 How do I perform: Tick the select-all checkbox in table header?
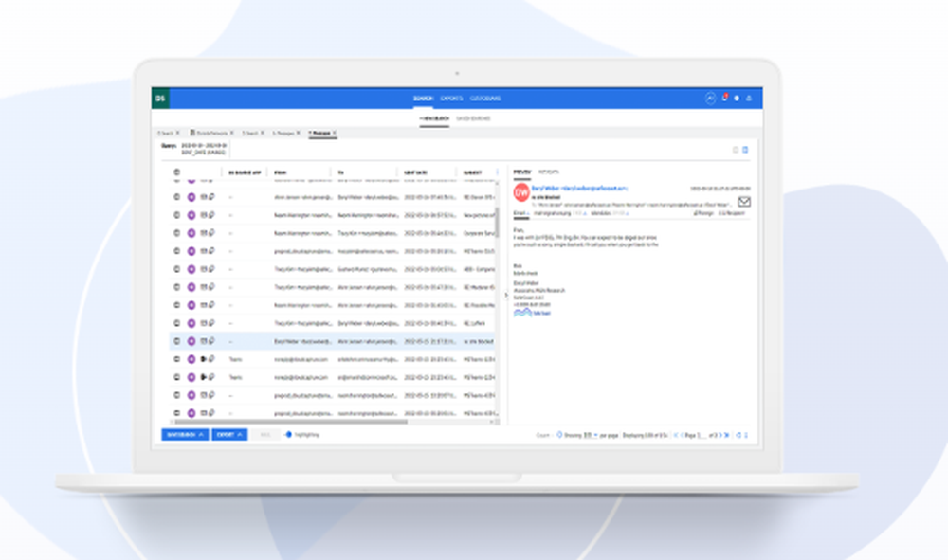point(176,172)
